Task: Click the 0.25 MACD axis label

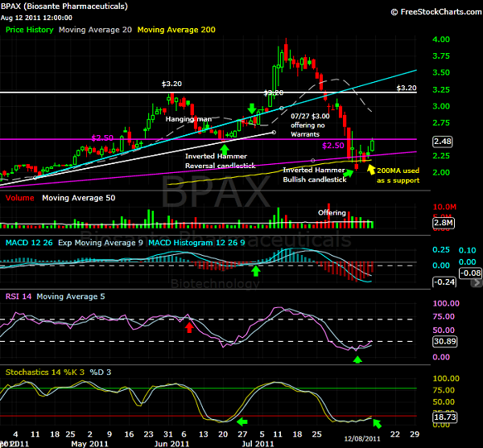Action: 441,249
